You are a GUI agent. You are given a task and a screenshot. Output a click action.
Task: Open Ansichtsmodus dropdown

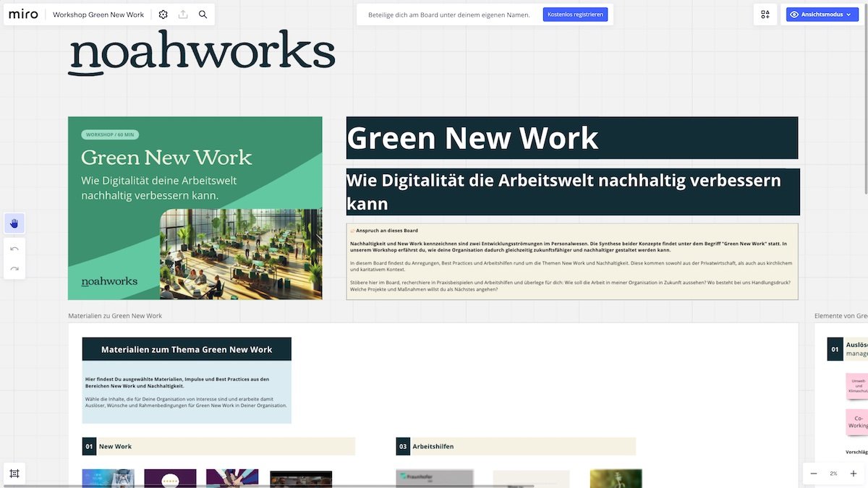[822, 14]
